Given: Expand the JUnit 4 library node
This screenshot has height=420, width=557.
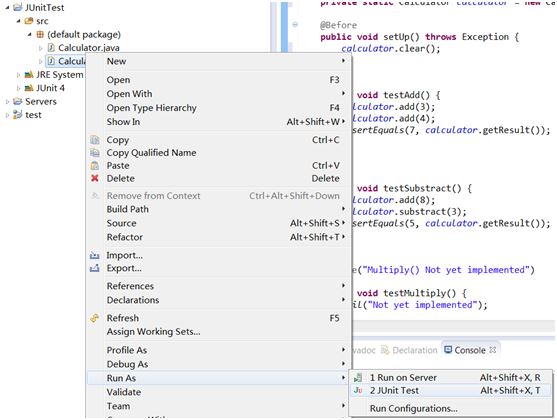Looking at the screenshot, I should click(18, 88).
